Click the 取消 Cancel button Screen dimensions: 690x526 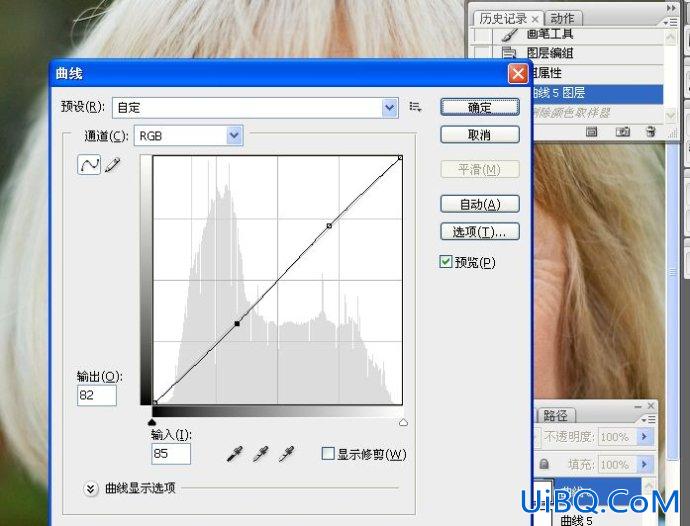tap(480, 135)
